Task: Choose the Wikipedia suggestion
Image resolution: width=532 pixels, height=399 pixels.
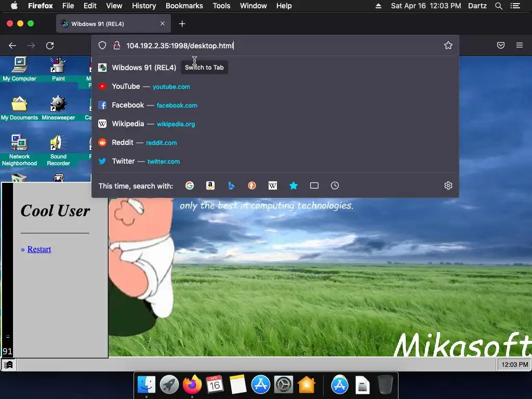Action: 275,124
